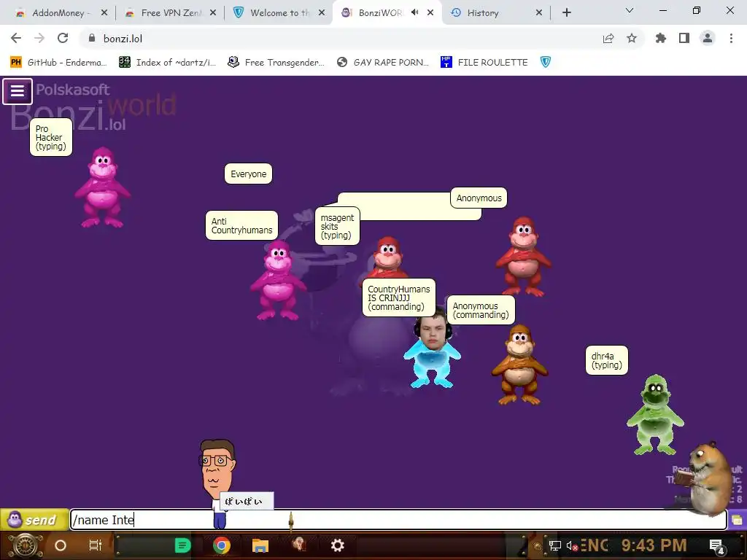Click the network icon in system tray
This screenshot has width=747, height=560.
(554, 545)
